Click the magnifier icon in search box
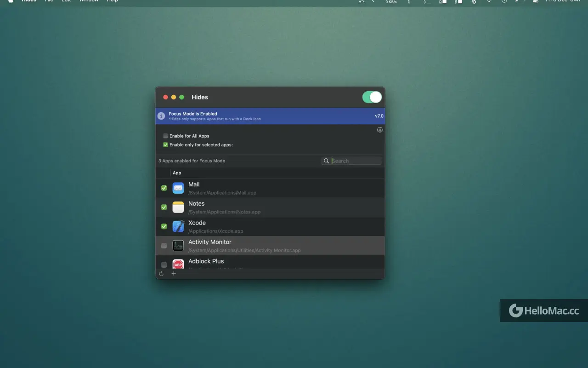The width and height of the screenshot is (588, 368). pyautogui.click(x=326, y=161)
